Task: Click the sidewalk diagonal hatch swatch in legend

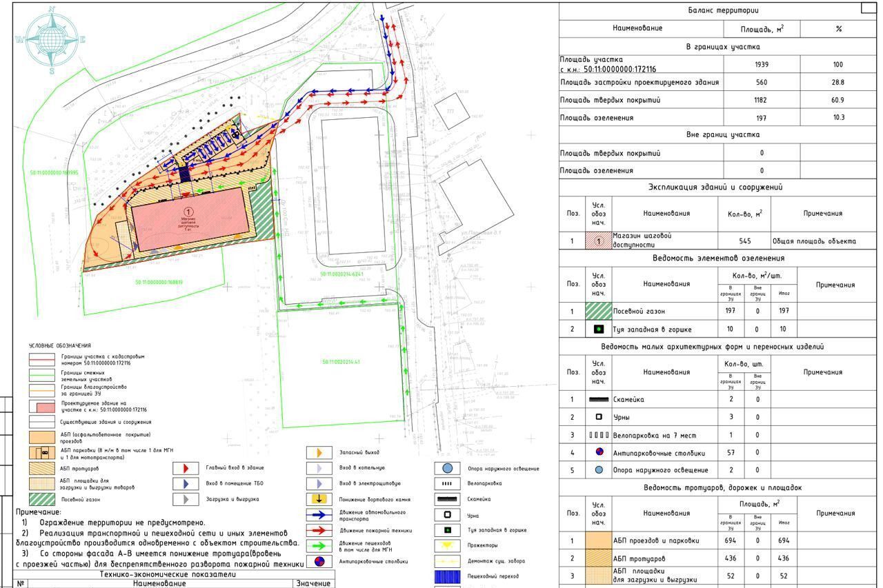Action: (x=41, y=469)
